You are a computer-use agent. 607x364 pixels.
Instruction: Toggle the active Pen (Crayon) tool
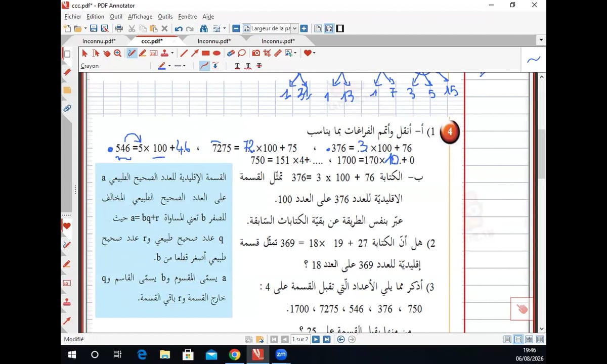point(132,53)
